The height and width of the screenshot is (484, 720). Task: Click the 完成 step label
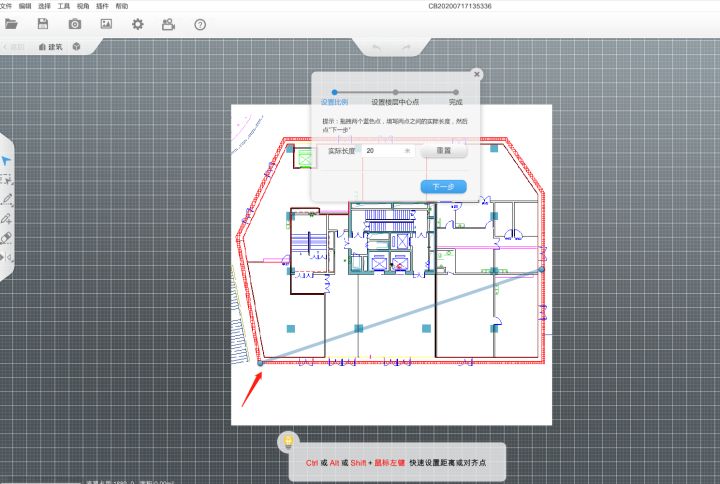point(456,102)
